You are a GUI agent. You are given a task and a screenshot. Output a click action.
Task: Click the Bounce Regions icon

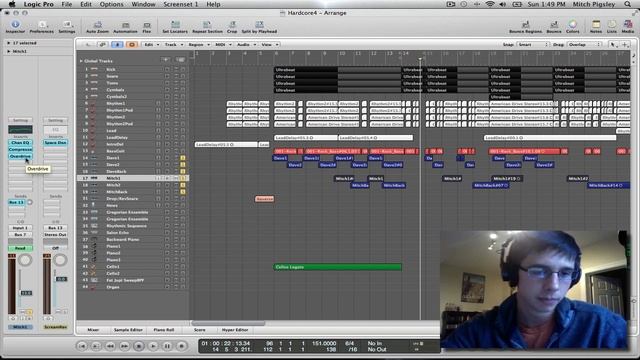(525, 24)
